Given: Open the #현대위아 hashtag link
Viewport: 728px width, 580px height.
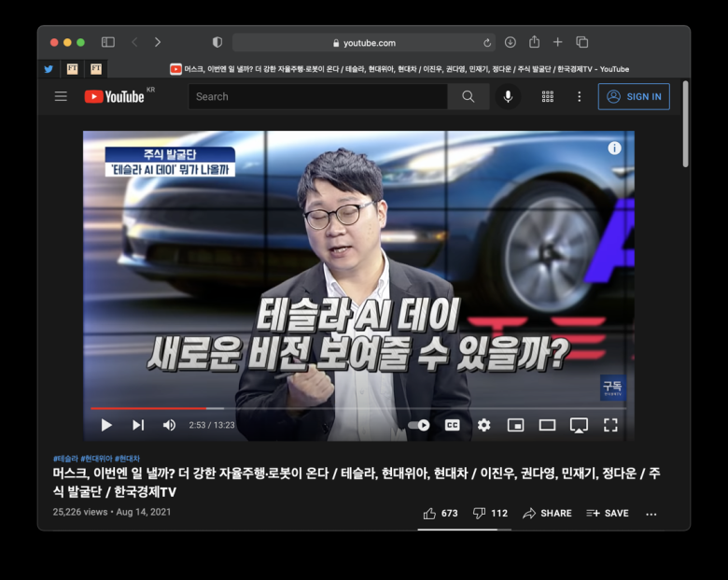Looking at the screenshot, I should pos(96,459).
